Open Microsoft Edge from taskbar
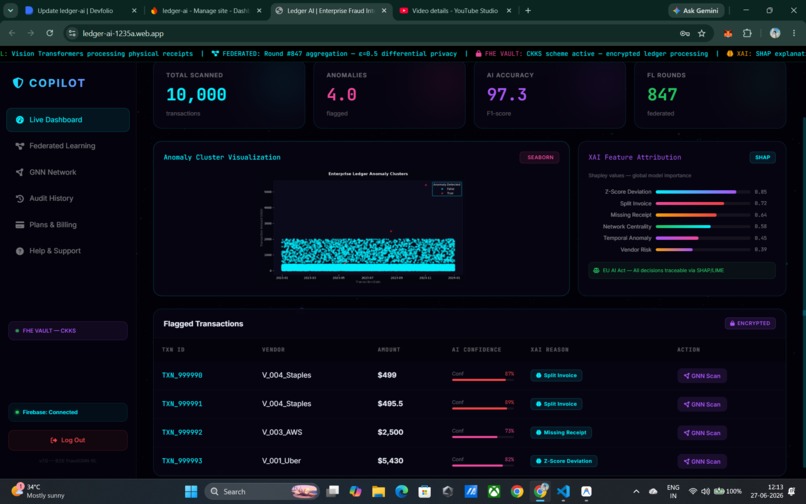This screenshot has width=806, height=504. point(401,492)
